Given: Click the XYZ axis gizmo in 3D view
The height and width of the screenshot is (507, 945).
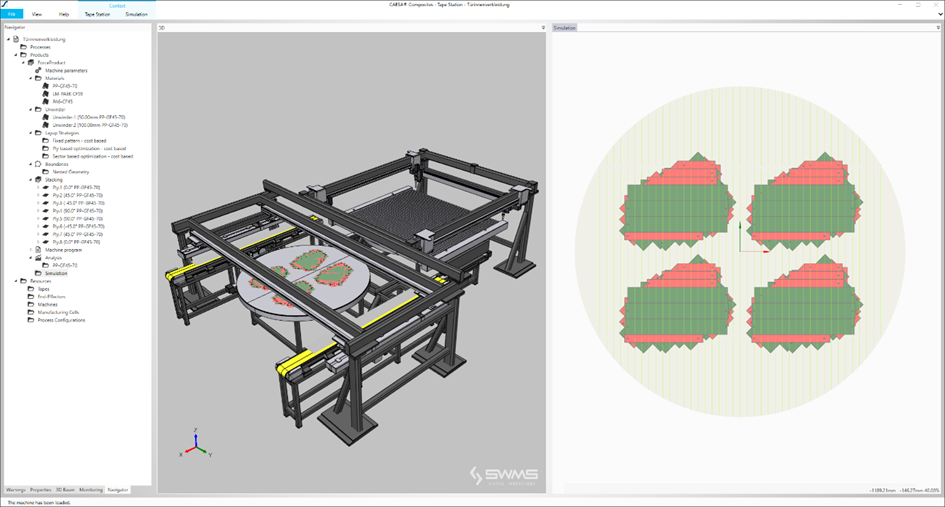Looking at the screenshot, I should [x=195, y=443].
